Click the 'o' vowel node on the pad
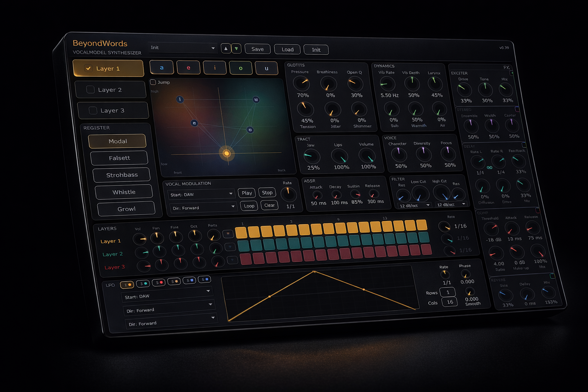The image size is (588, 392). [x=250, y=130]
